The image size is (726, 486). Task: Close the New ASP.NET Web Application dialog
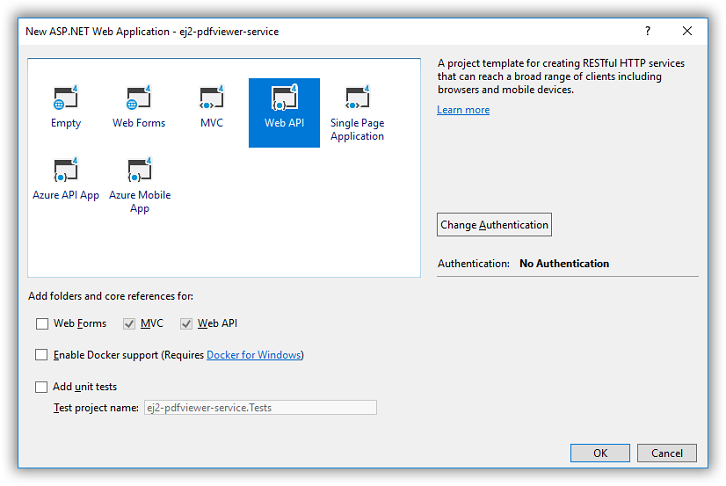click(687, 31)
